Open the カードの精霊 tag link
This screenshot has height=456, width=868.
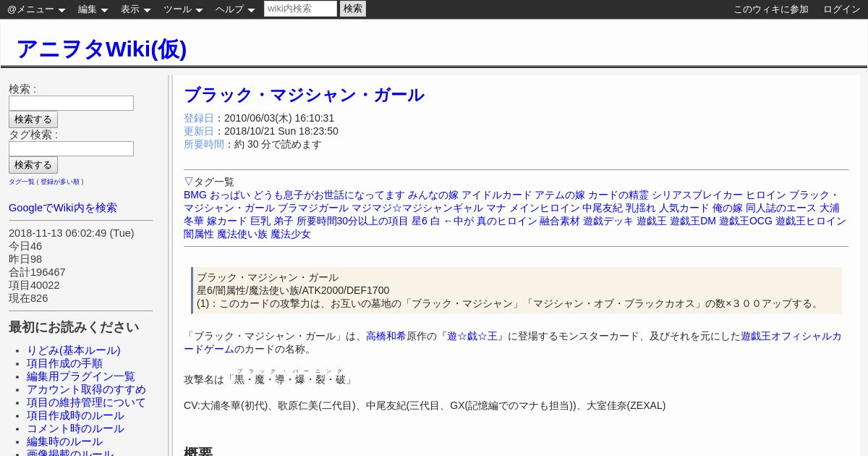coord(618,195)
